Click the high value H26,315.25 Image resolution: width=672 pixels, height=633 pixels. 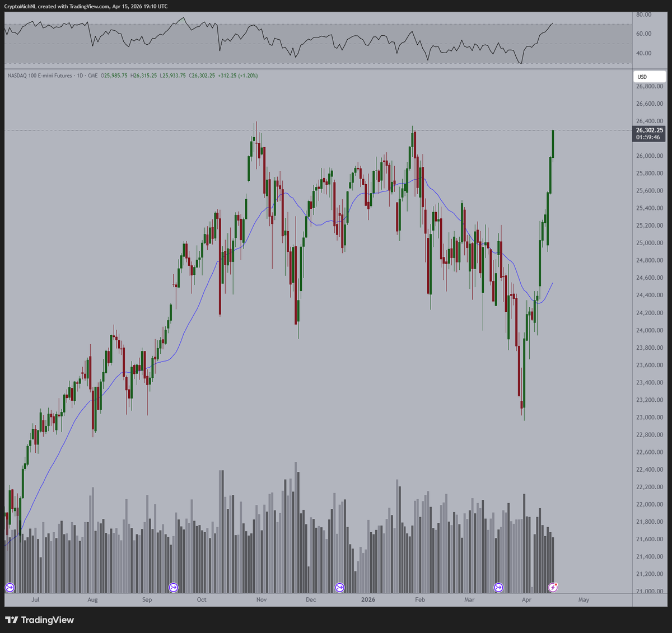click(x=144, y=76)
